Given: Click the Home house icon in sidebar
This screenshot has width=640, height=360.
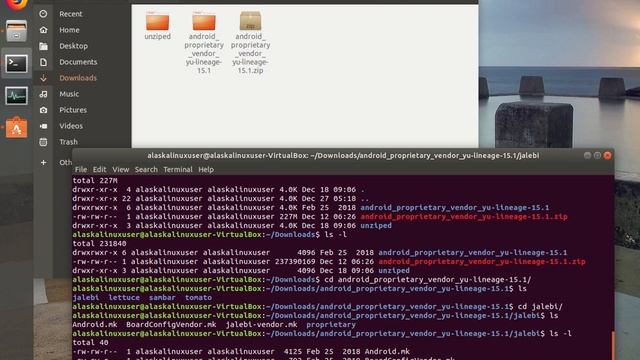Looking at the screenshot, I should pyautogui.click(x=43, y=30).
